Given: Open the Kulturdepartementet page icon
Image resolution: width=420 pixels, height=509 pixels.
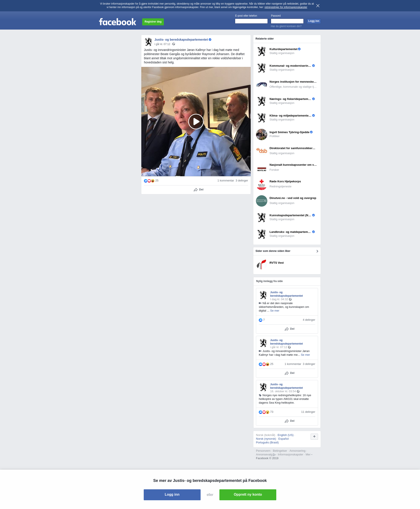Looking at the screenshot, I should (262, 51).
